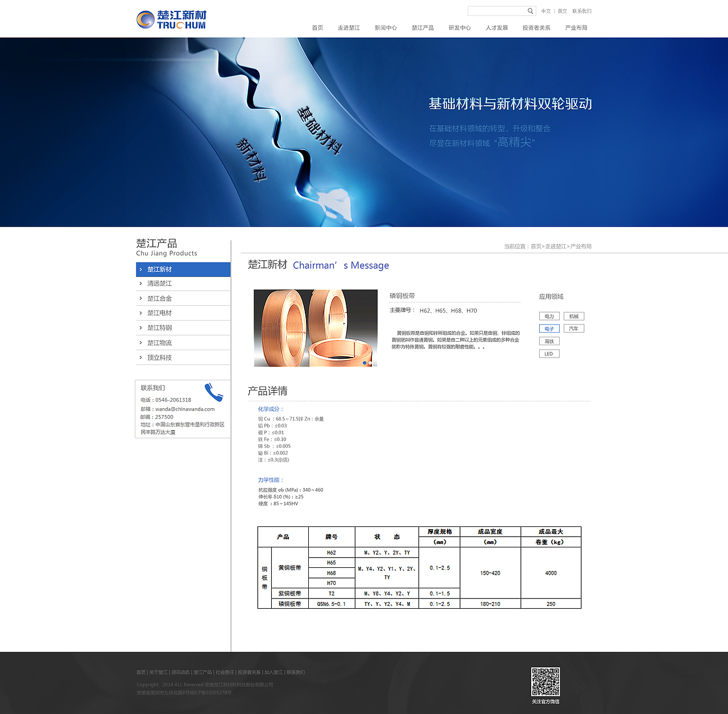This screenshot has width=728, height=714.
Task: Open 联系我们 link in top bar
Action: click(x=582, y=11)
